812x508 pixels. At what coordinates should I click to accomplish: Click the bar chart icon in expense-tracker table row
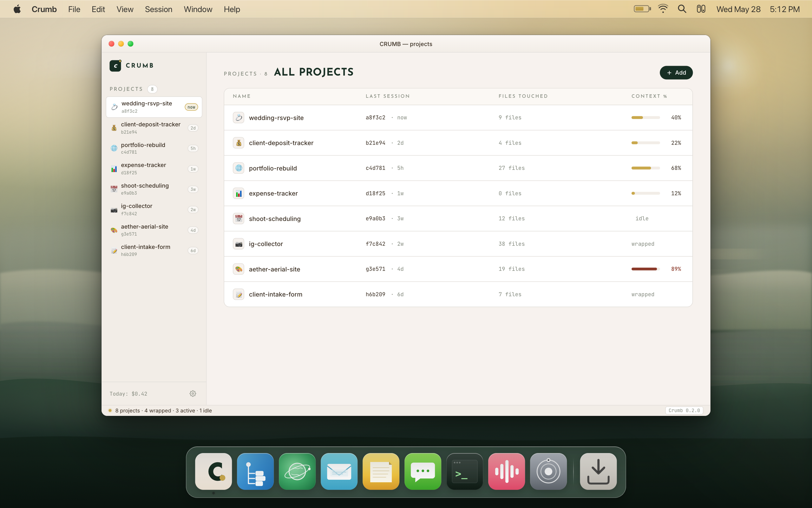(x=239, y=194)
